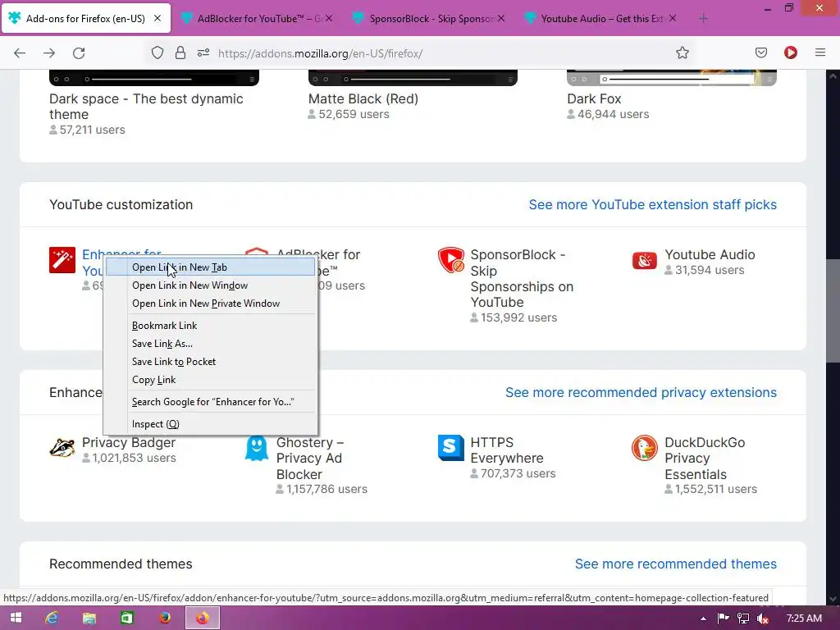840x630 pixels.
Task: Select Save Link As… option
Action: (x=210, y=344)
